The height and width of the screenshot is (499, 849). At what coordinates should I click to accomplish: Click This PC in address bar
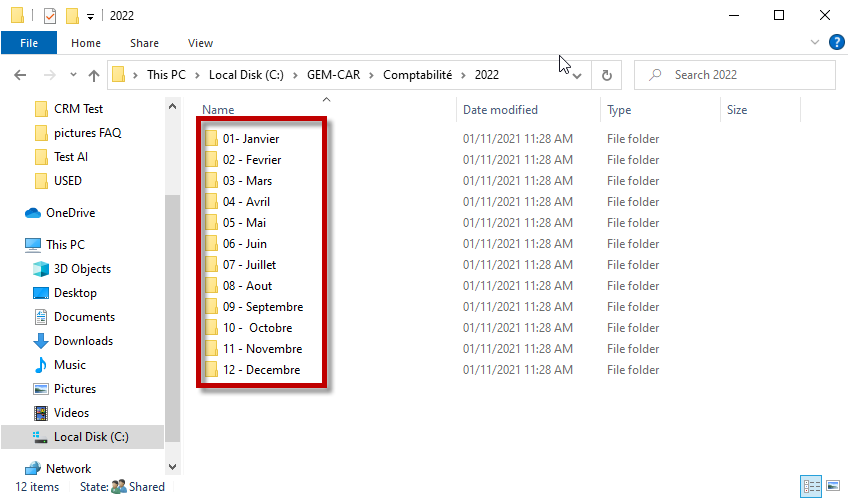[x=166, y=75]
